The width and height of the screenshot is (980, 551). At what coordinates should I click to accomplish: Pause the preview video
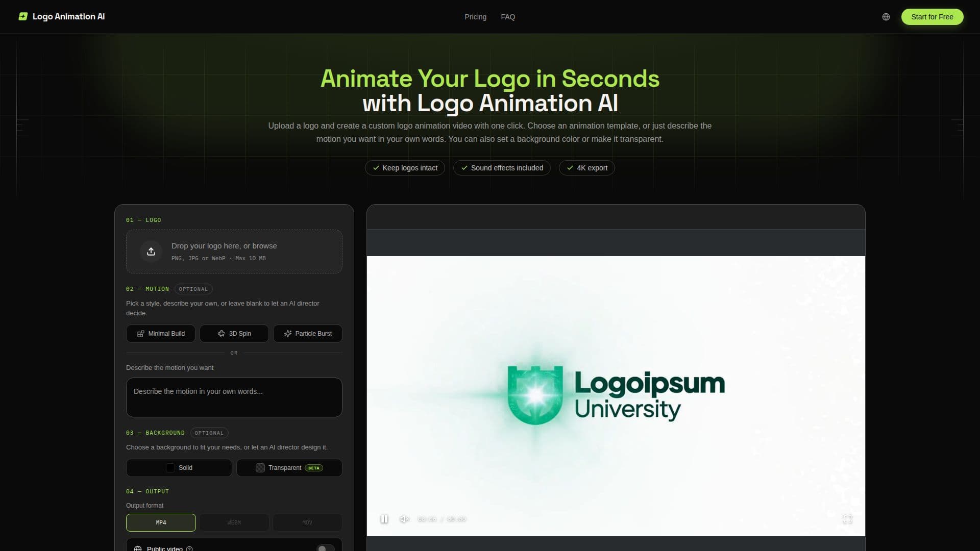point(384,519)
